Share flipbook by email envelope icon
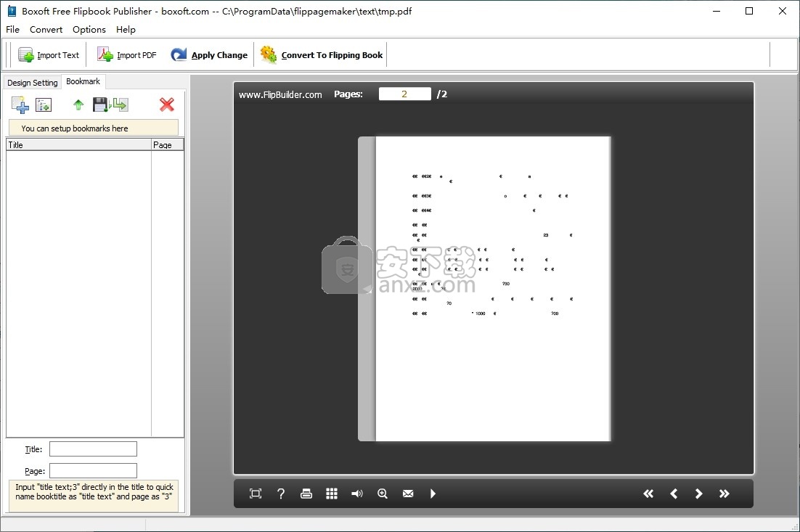Image resolution: width=800 pixels, height=532 pixels. tap(408, 494)
